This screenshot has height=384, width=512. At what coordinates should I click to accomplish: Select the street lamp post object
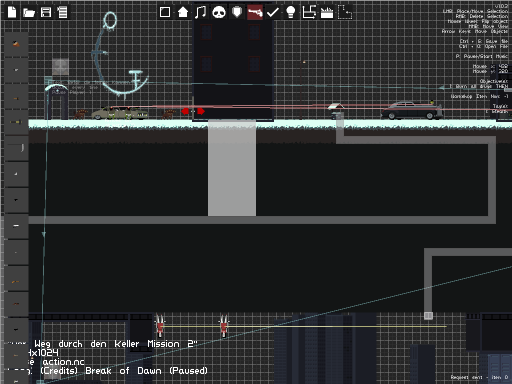(303, 90)
